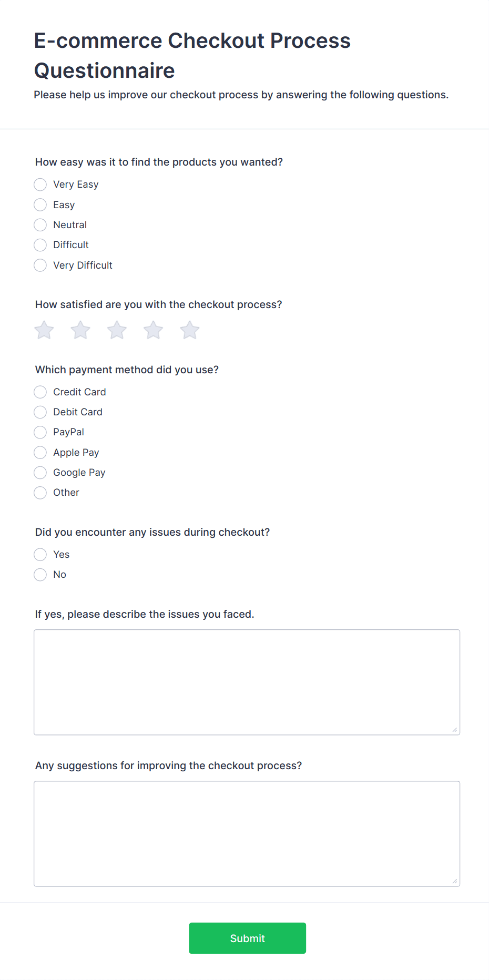Rate checkout satisfaction one star
489x980 pixels.
44,330
